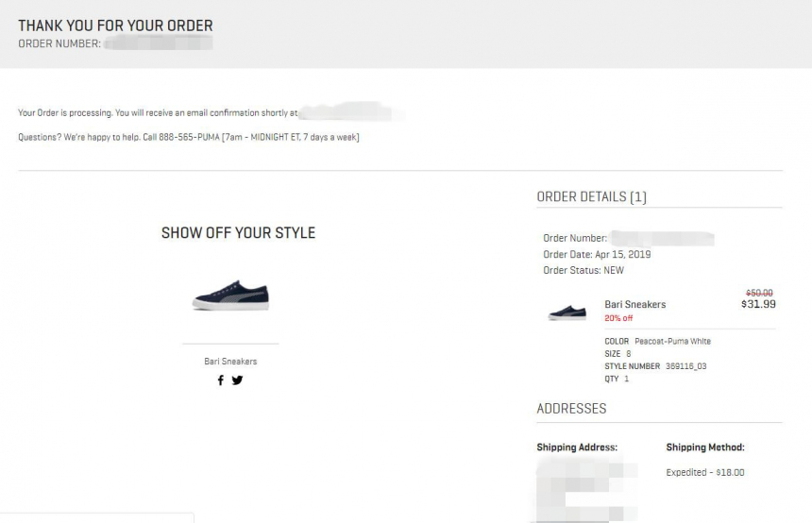Click the Color Peacoat-Puma White detail
The width and height of the screenshot is (812, 523).
click(x=657, y=341)
